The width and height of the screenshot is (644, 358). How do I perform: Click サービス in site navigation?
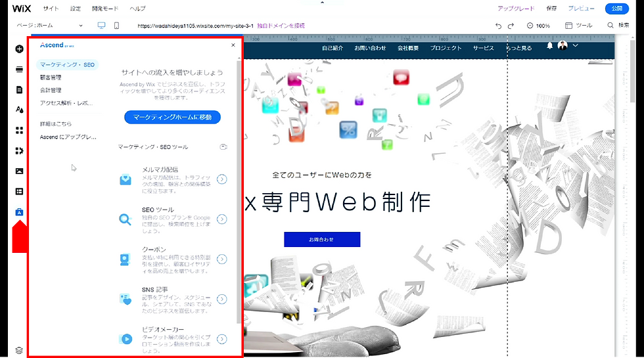click(484, 48)
